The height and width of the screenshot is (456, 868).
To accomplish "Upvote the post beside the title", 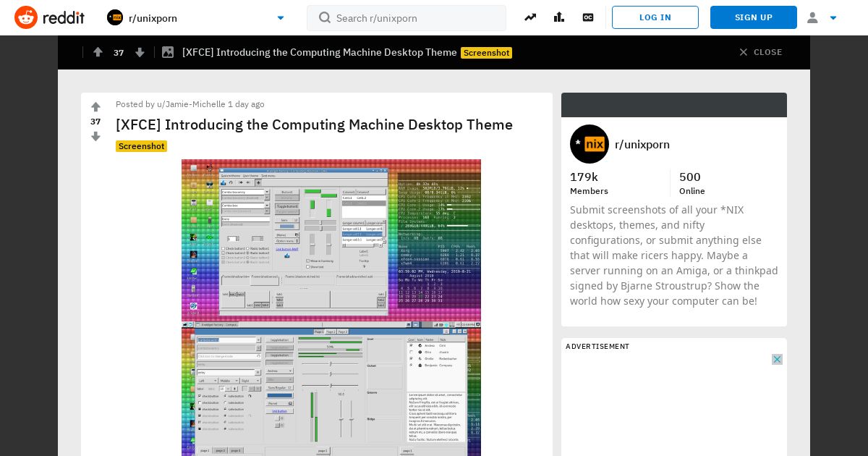I will 95,107.
